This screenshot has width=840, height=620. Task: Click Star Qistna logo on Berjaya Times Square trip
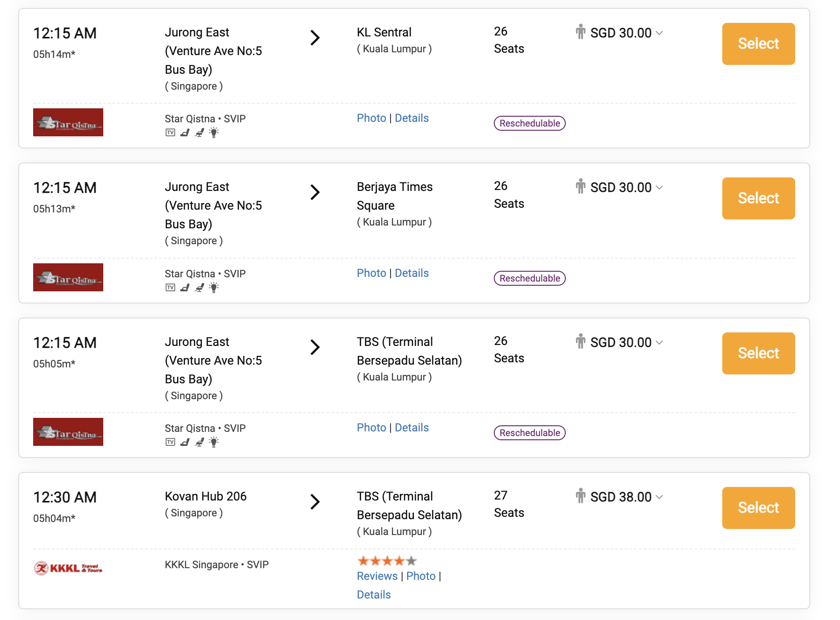[68, 277]
